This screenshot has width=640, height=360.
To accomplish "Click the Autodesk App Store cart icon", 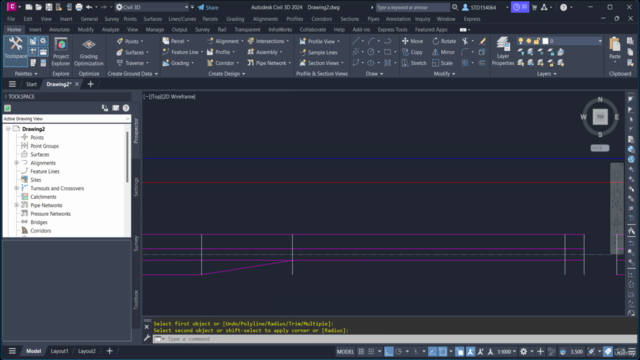I will coord(534,7).
